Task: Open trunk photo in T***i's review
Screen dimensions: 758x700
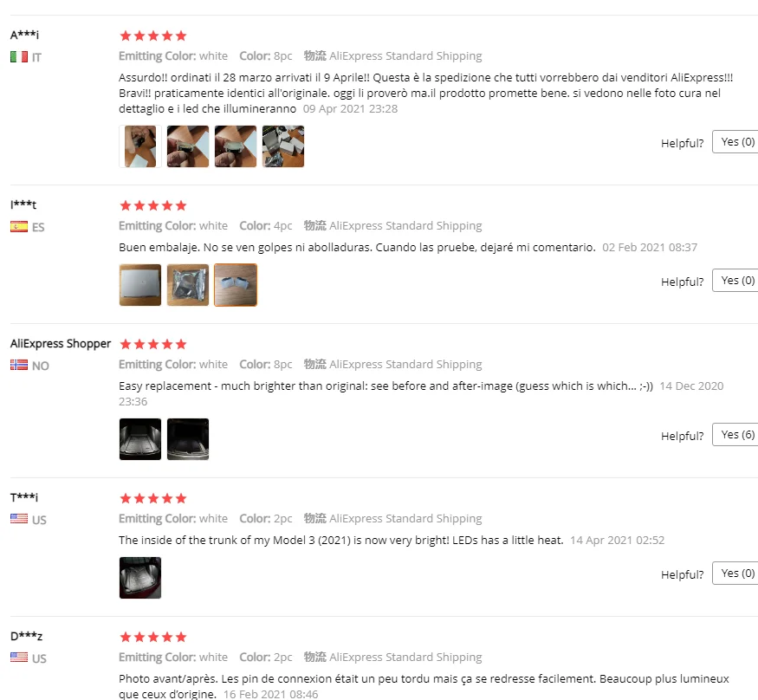Action: tap(140, 578)
